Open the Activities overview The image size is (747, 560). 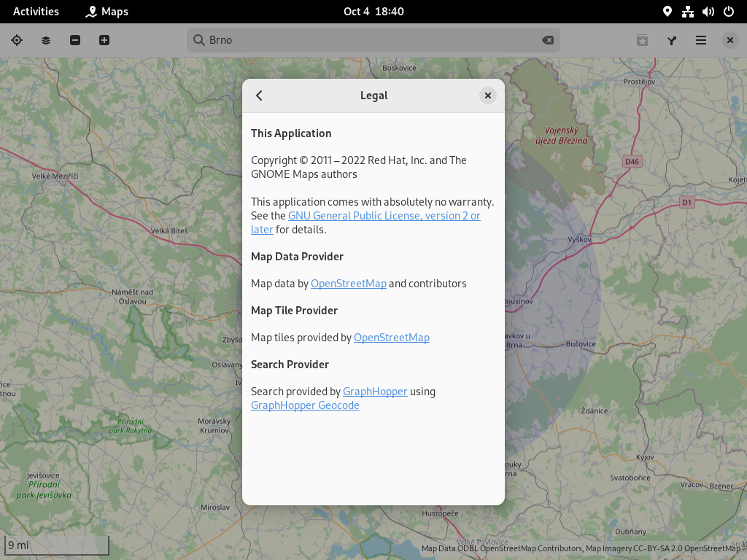click(36, 12)
